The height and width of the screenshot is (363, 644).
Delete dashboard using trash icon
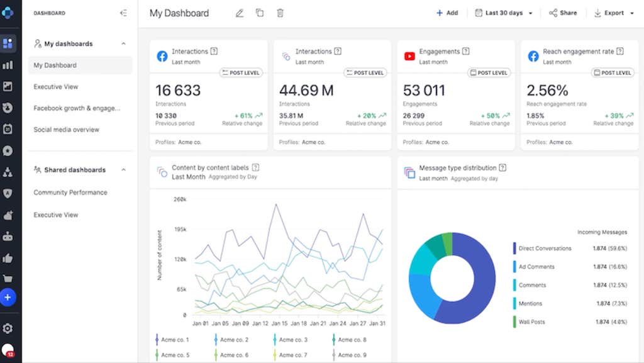(280, 13)
